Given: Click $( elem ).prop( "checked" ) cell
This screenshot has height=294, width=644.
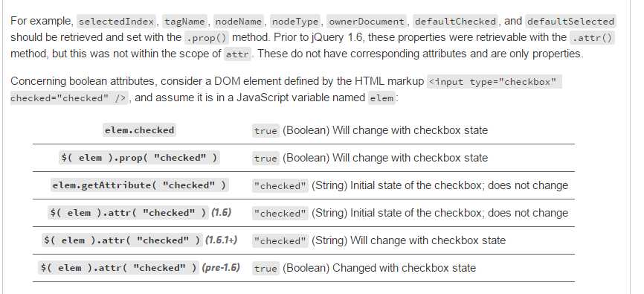Looking at the screenshot, I should (x=139, y=158).
